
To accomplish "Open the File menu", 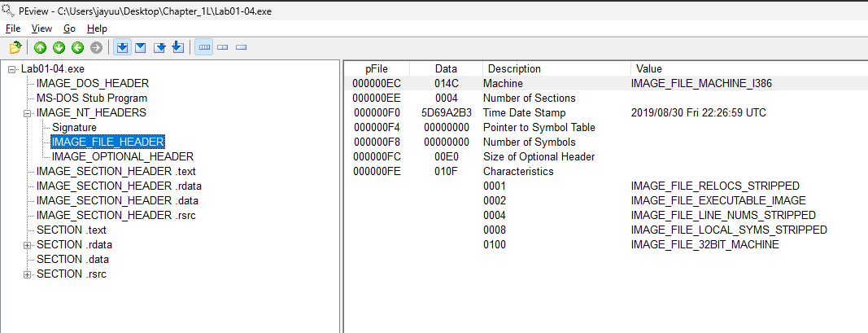I will 13,28.
